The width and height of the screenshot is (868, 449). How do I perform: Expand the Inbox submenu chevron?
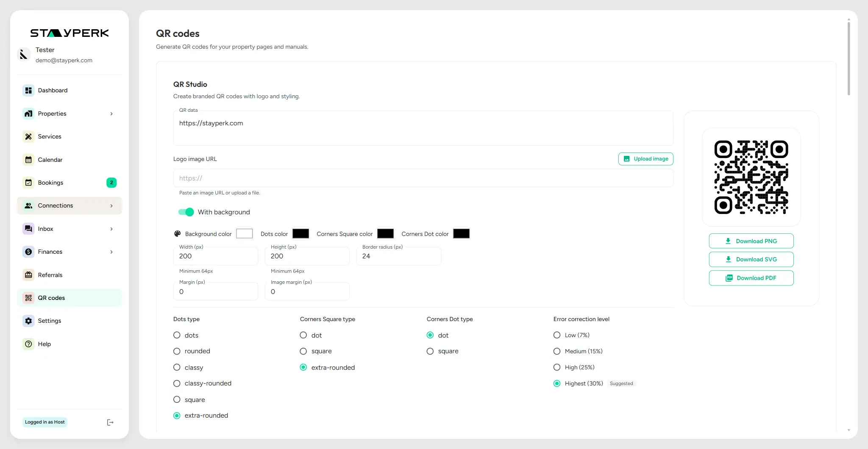pyautogui.click(x=111, y=229)
